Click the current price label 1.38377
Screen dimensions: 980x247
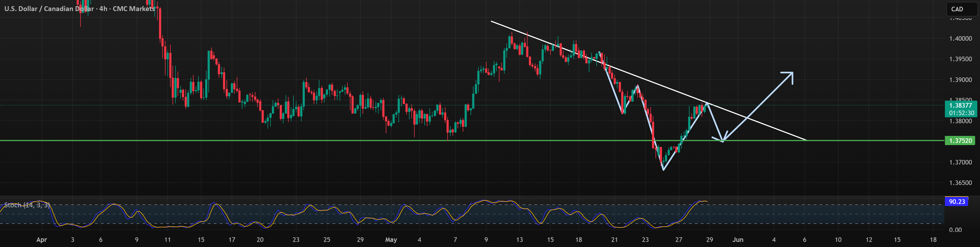tap(960, 105)
